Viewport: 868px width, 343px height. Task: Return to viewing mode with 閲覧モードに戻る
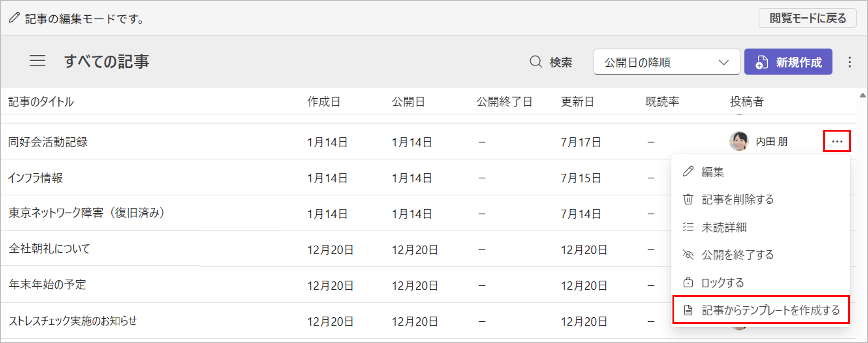click(807, 18)
